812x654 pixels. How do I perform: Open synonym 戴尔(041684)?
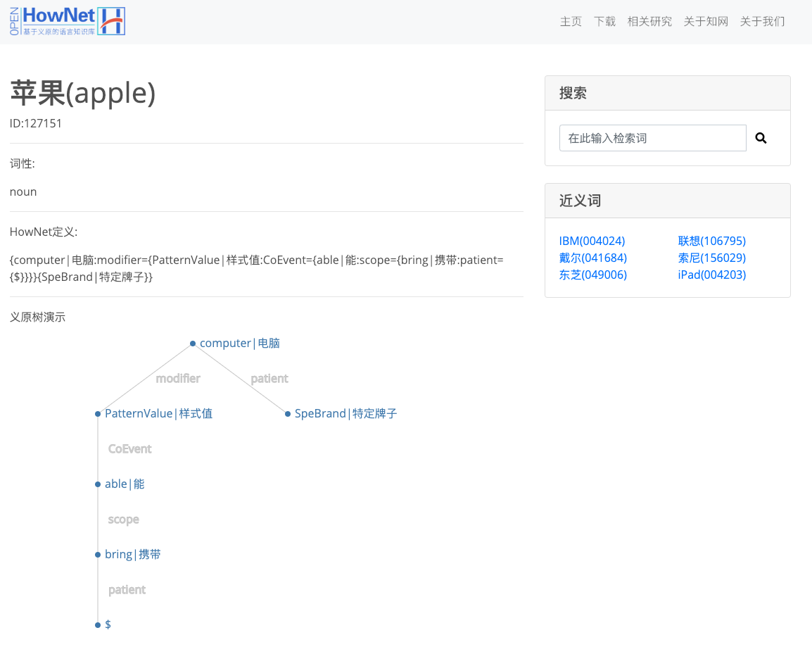coord(593,258)
